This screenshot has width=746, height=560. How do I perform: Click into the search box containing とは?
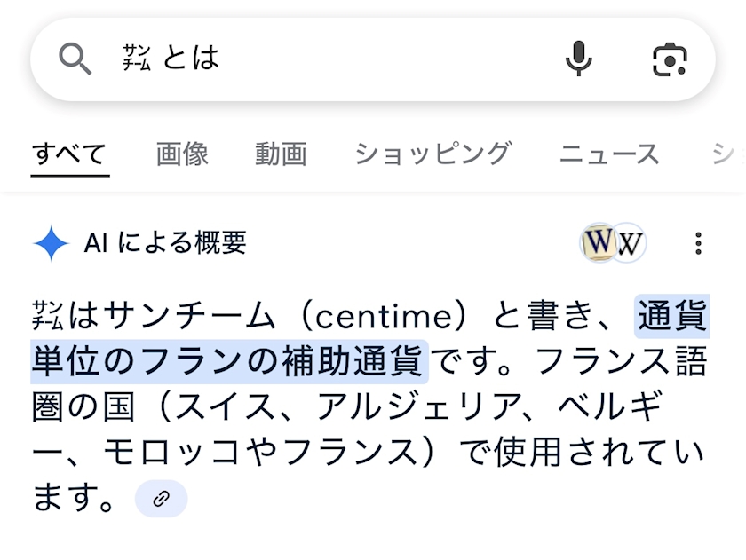click(355, 59)
